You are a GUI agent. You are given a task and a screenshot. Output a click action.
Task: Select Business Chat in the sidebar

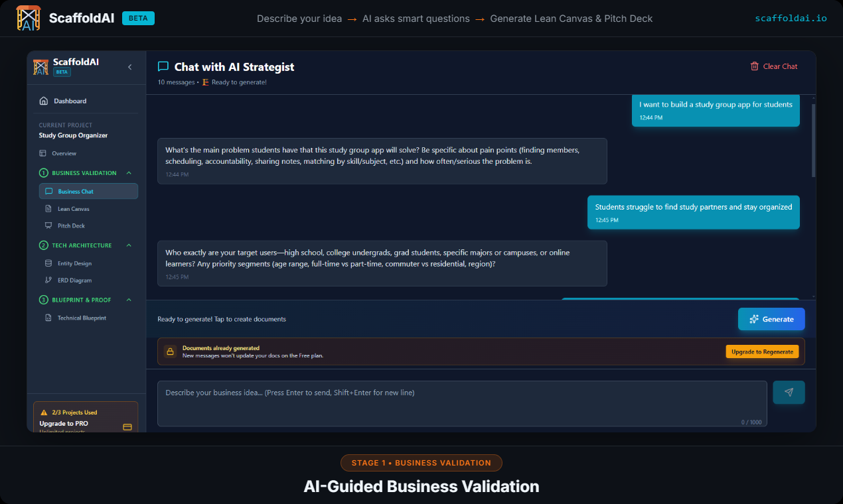point(88,191)
